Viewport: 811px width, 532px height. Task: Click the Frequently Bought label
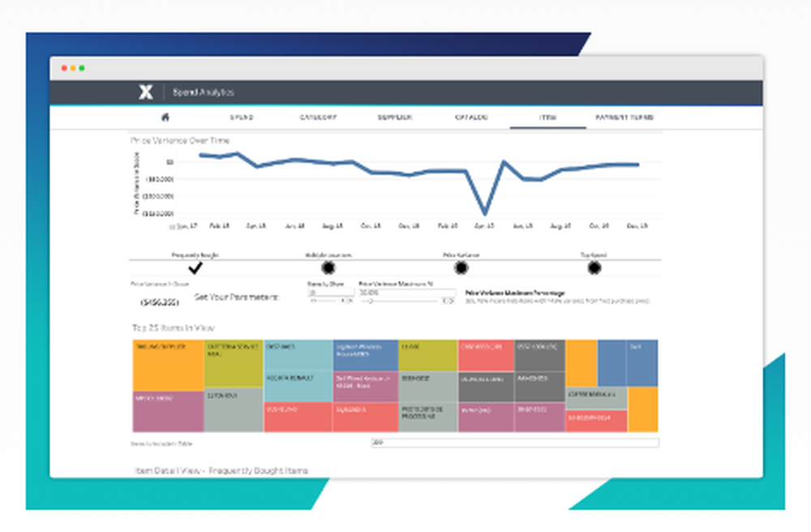(195, 255)
